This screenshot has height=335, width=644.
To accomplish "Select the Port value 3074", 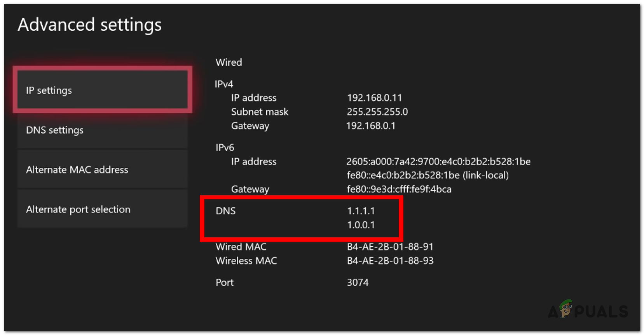I will click(358, 282).
